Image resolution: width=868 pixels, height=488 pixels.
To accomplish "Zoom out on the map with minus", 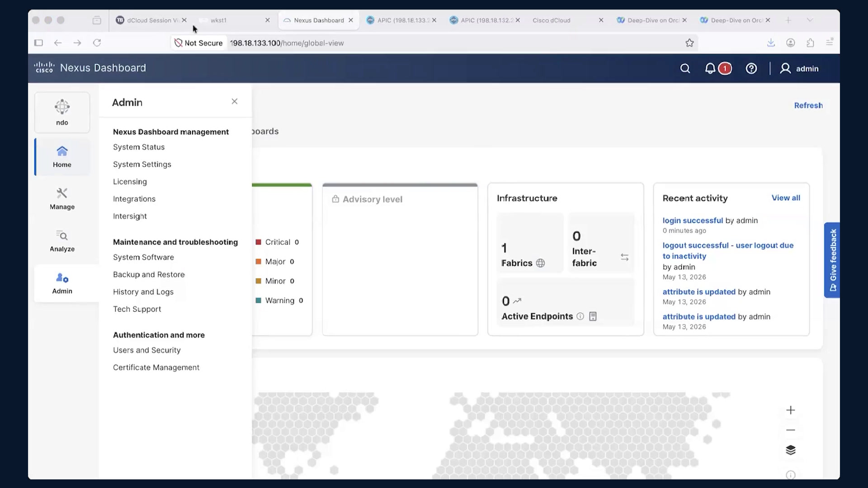I will pyautogui.click(x=790, y=430).
